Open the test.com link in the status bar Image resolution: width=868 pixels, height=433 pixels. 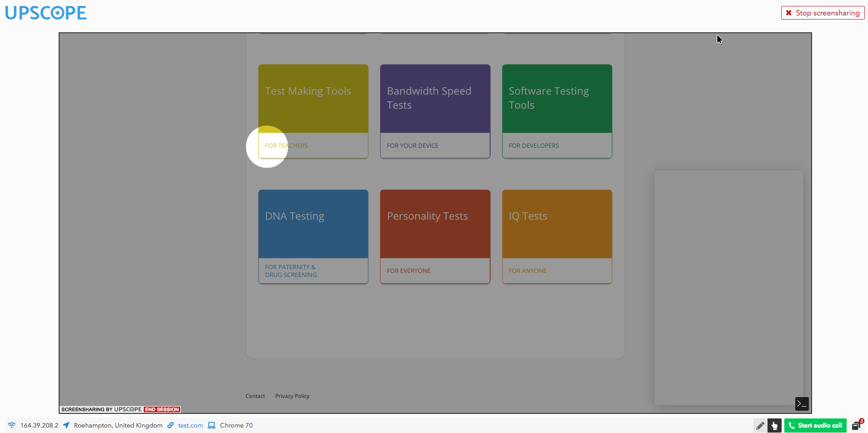click(x=191, y=425)
